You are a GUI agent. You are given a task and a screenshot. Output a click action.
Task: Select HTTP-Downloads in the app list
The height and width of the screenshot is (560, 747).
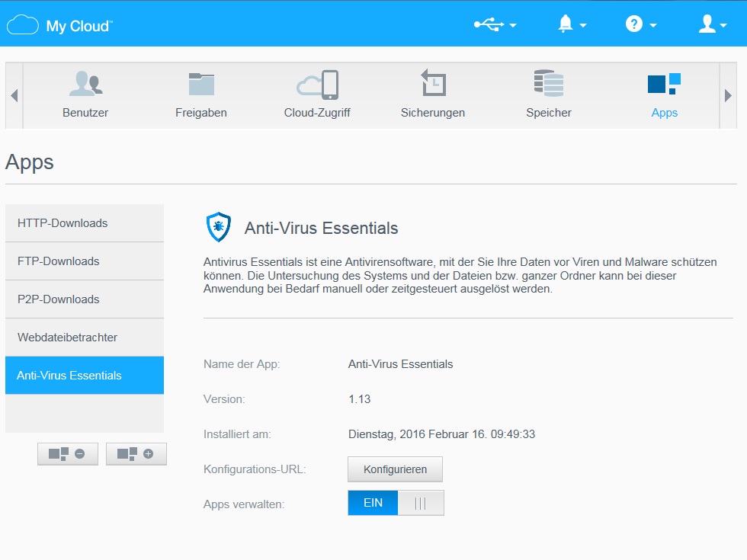[85, 223]
